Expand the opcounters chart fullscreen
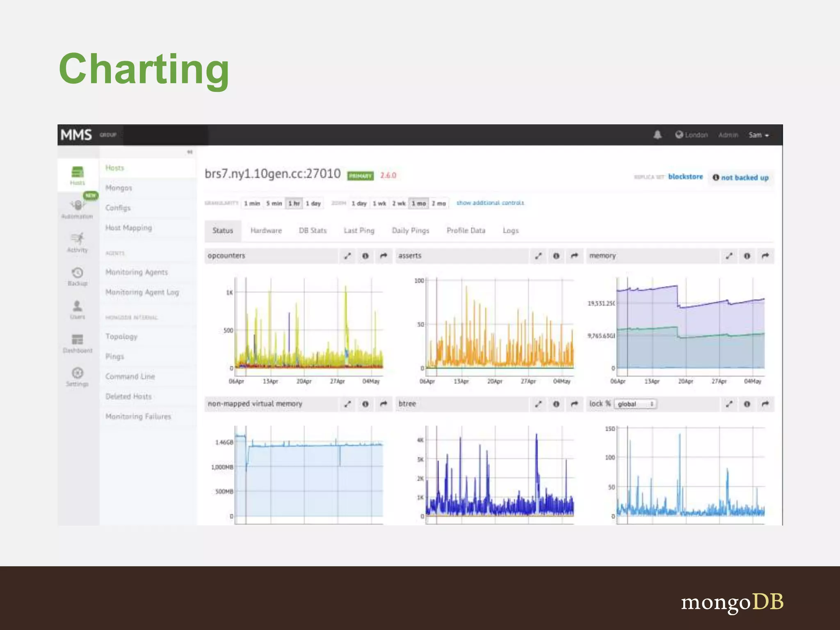840x630 pixels. [x=347, y=256]
